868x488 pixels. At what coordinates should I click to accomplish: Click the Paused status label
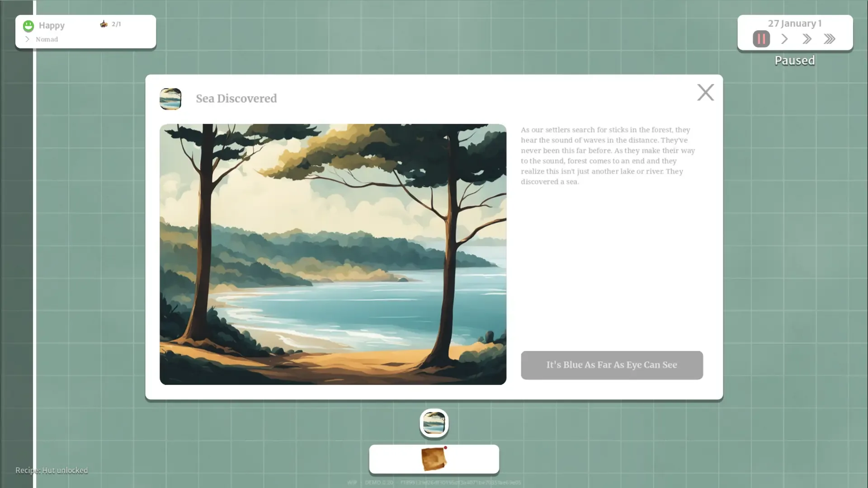click(794, 61)
